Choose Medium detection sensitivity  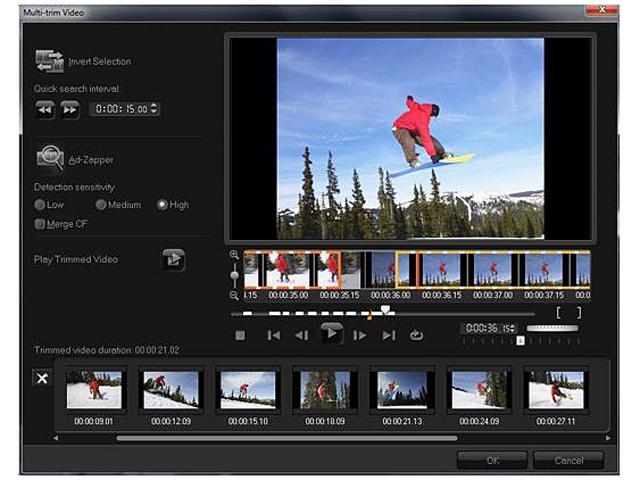[100, 205]
